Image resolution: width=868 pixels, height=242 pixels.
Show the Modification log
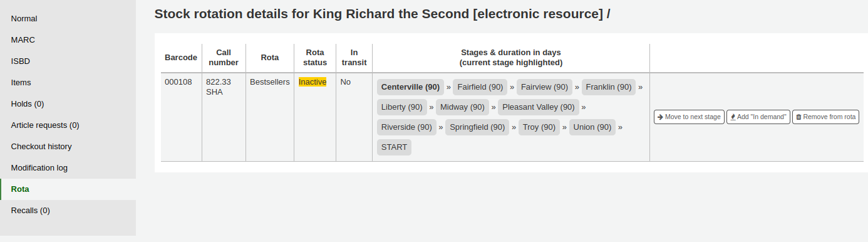point(68,168)
